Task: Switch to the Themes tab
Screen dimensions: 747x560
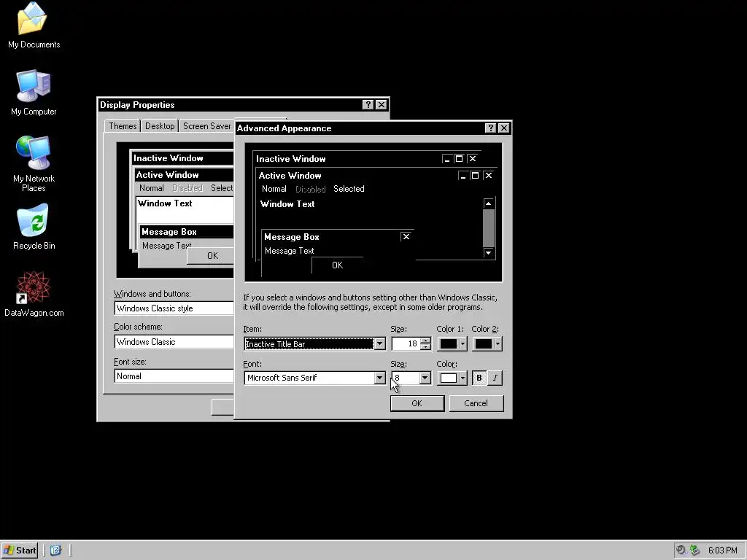Action: click(x=123, y=125)
